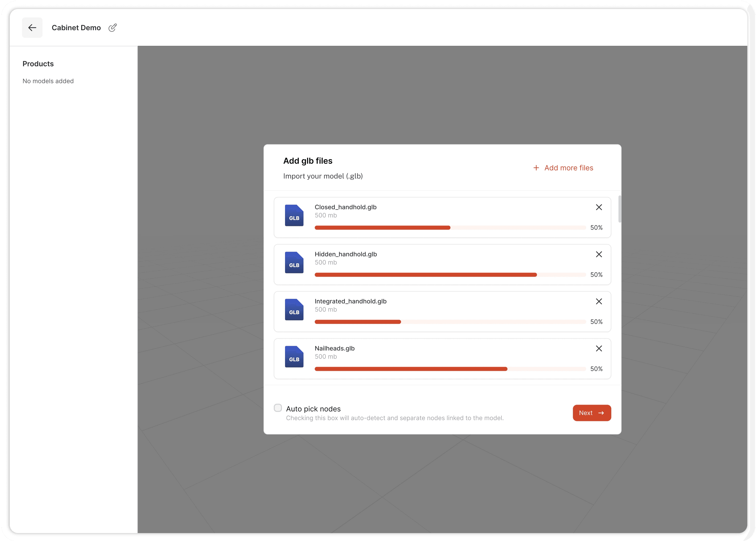
Task: Click the plus icon beside Add more files
Action: pos(536,168)
